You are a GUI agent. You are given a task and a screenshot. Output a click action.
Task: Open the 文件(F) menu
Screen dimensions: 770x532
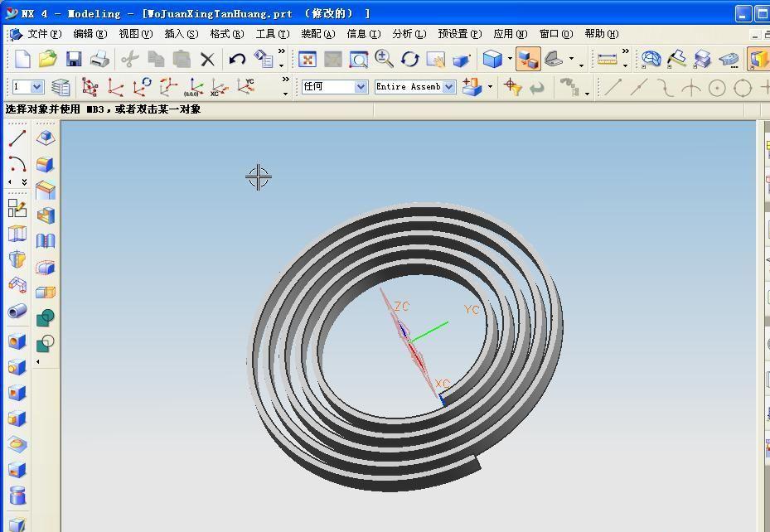[44, 34]
